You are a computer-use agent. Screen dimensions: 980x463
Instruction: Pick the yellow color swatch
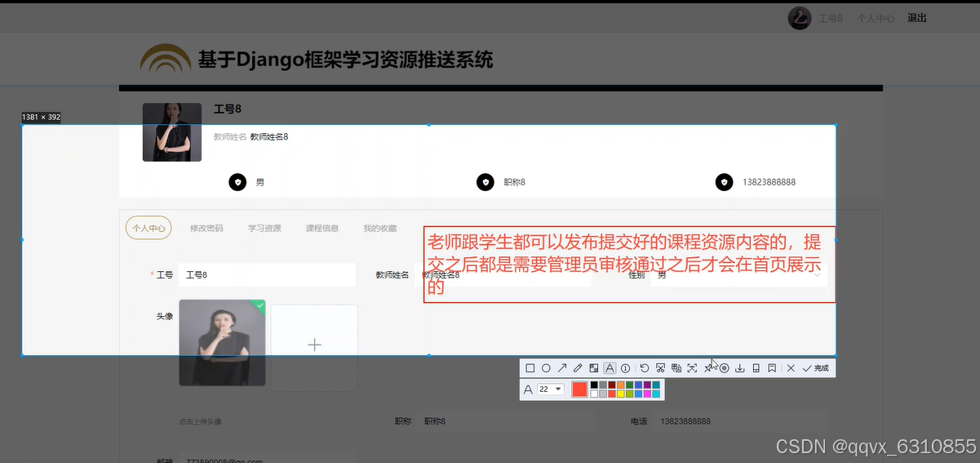click(x=621, y=394)
